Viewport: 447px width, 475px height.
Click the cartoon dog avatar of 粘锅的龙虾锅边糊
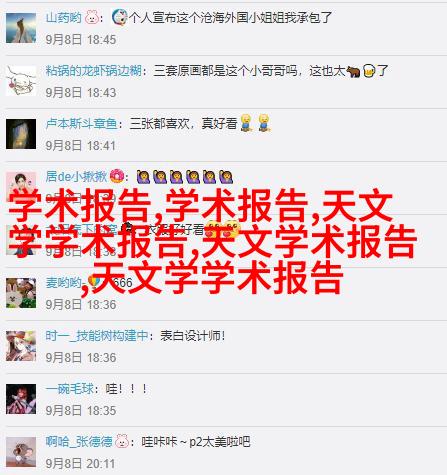click(21, 81)
